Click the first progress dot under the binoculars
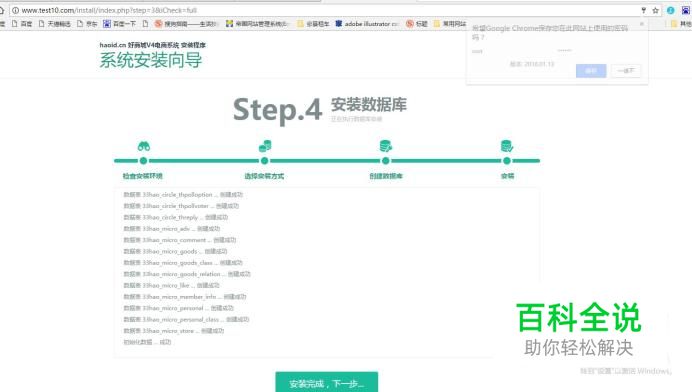This screenshot has height=392, width=692. point(143,161)
